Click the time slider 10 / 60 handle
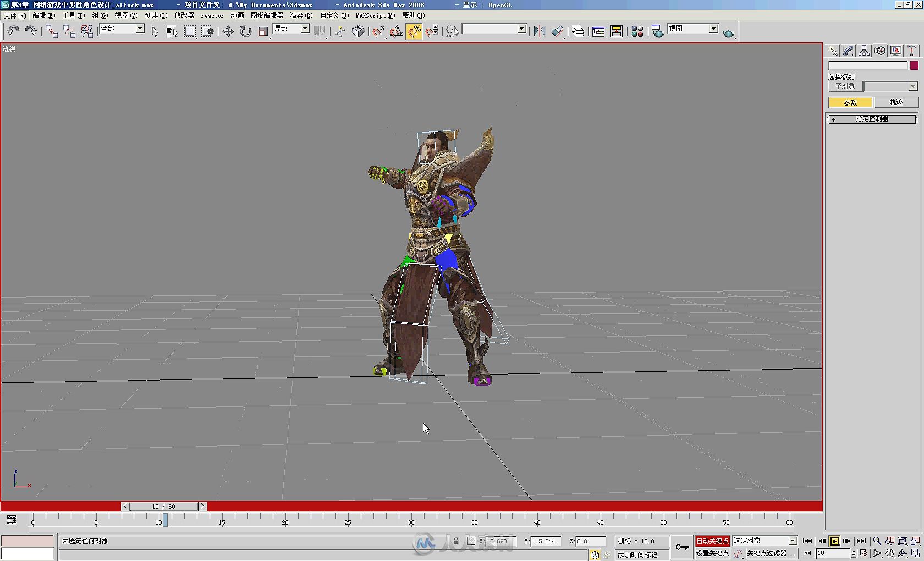This screenshot has width=924, height=561. [x=163, y=506]
